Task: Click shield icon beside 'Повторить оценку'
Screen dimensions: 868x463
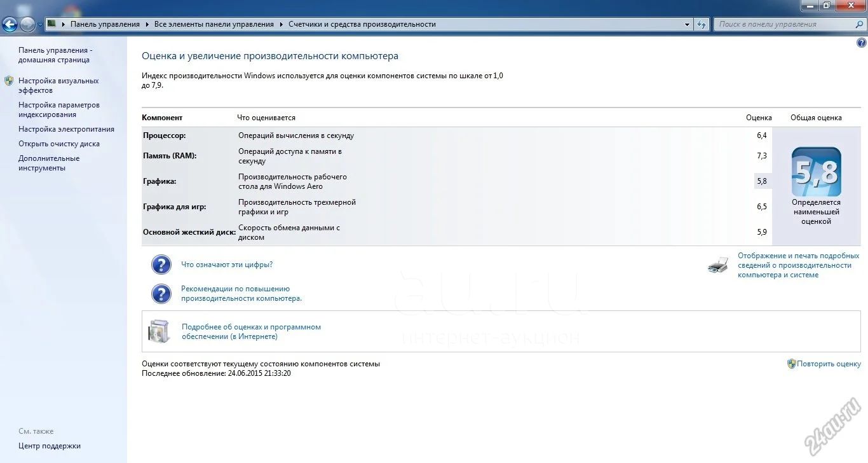Action: [792, 364]
